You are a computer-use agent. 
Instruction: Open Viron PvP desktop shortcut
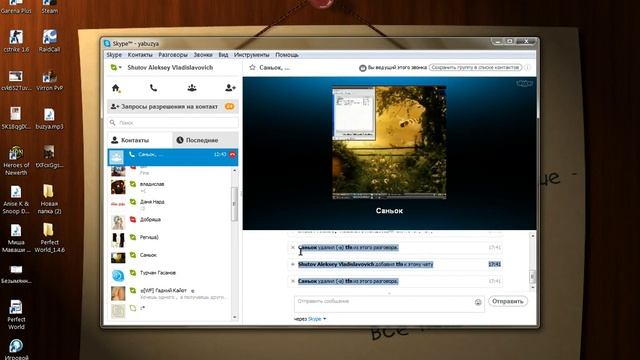pyautogui.click(x=49, y=80)
